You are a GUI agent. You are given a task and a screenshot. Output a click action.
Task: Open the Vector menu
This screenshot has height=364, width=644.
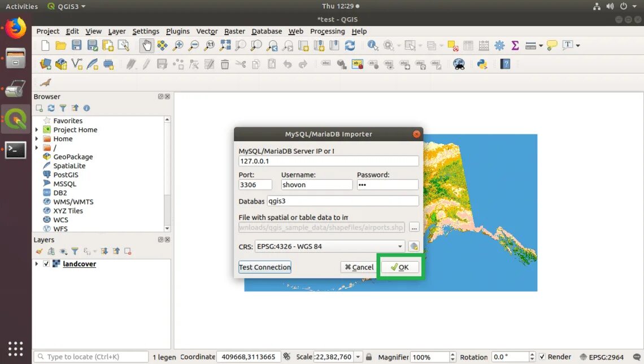coord(207,31)
